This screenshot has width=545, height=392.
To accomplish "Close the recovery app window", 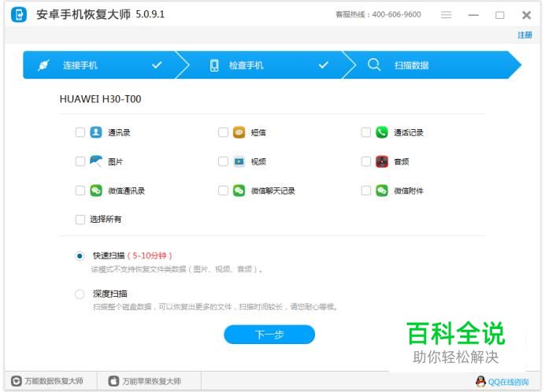I will pyautogui.click(x=527, y=15).
